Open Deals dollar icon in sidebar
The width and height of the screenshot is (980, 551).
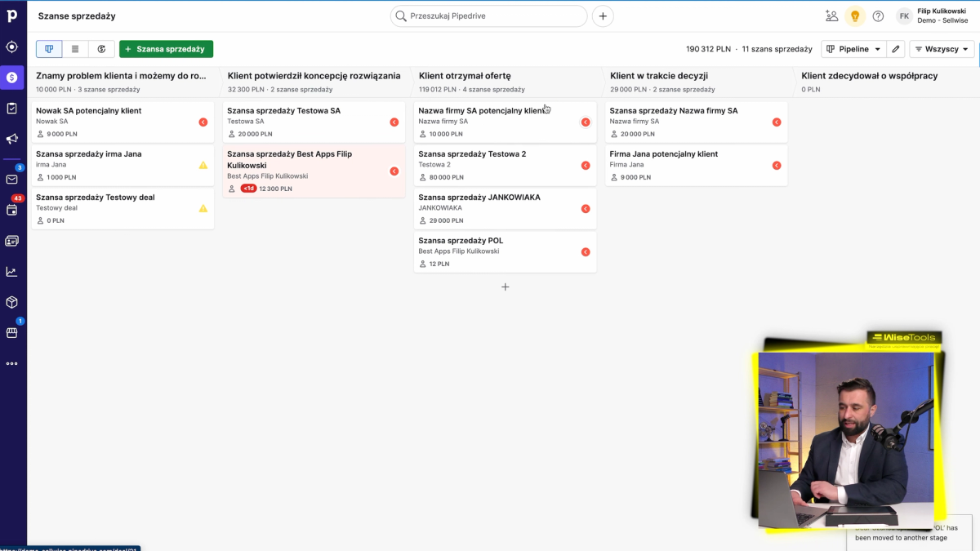(x=12, y=78)
